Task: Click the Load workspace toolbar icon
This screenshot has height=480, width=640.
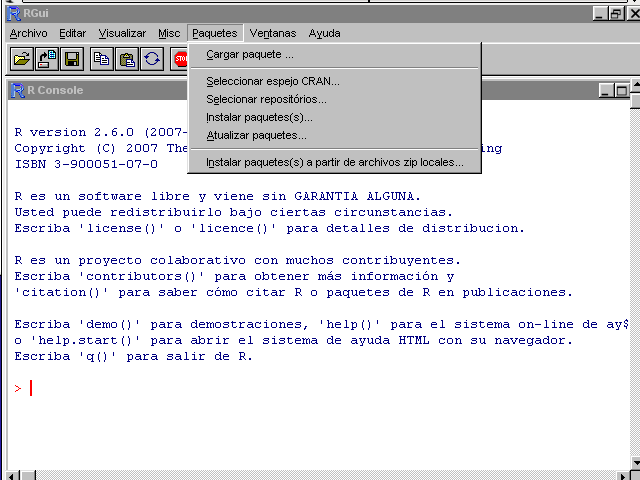Action: point(47,59)
